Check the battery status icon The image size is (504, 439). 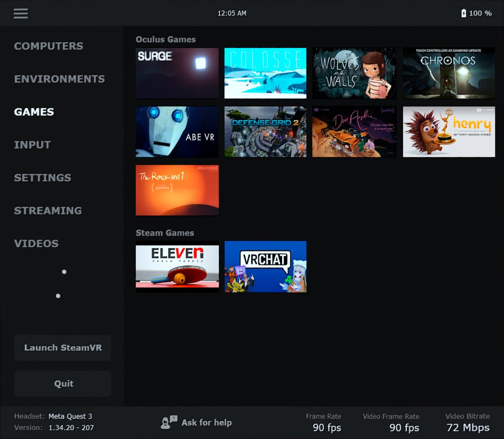pos(463,13)
